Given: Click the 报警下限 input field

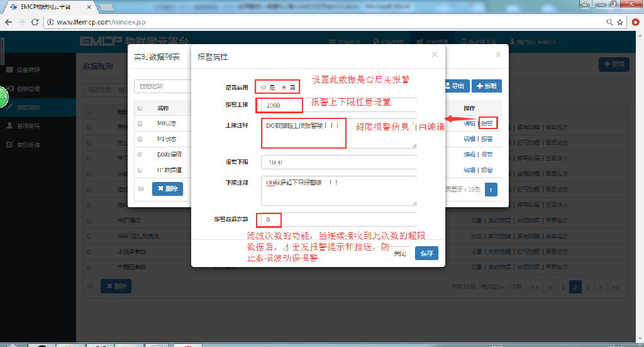Looking at the screenshot, I should 339,162.
